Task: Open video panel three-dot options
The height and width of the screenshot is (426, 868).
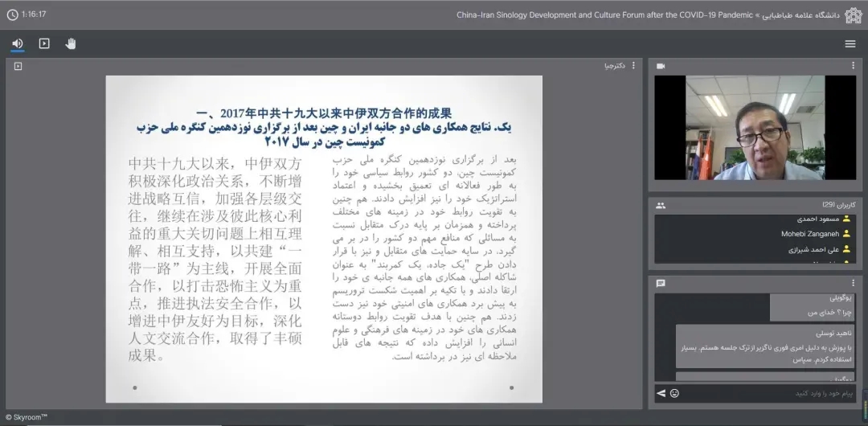Action: click(x=854, y=66)
